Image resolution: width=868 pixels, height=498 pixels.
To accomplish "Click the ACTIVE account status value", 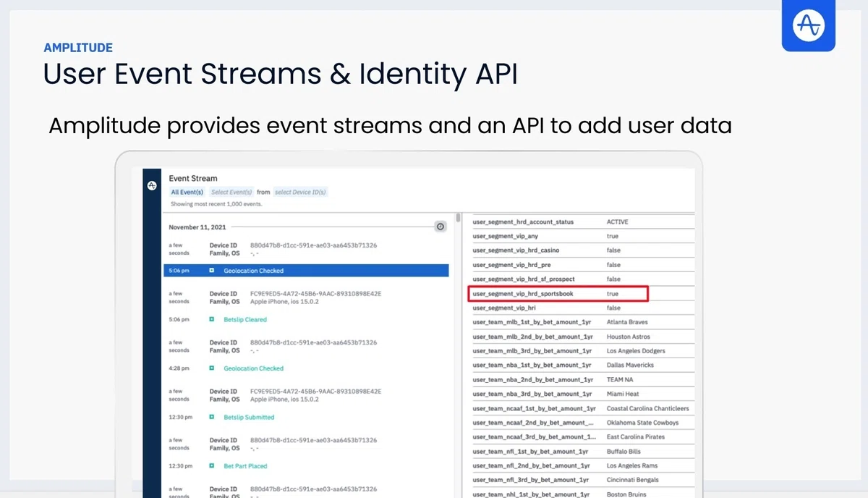I will [617, 221].
